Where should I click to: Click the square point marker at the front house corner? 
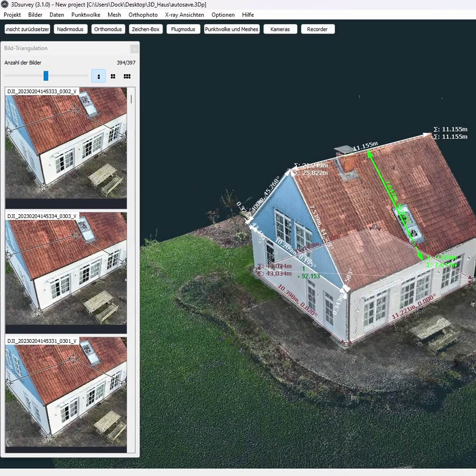[346, 344]
